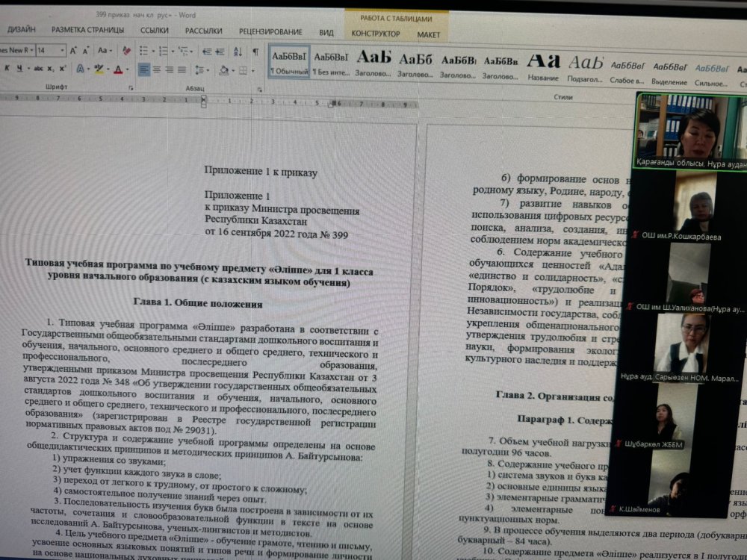Toggle italic formatting (К button)
Viewport: 747px width, 560px height.
[7, 68]
